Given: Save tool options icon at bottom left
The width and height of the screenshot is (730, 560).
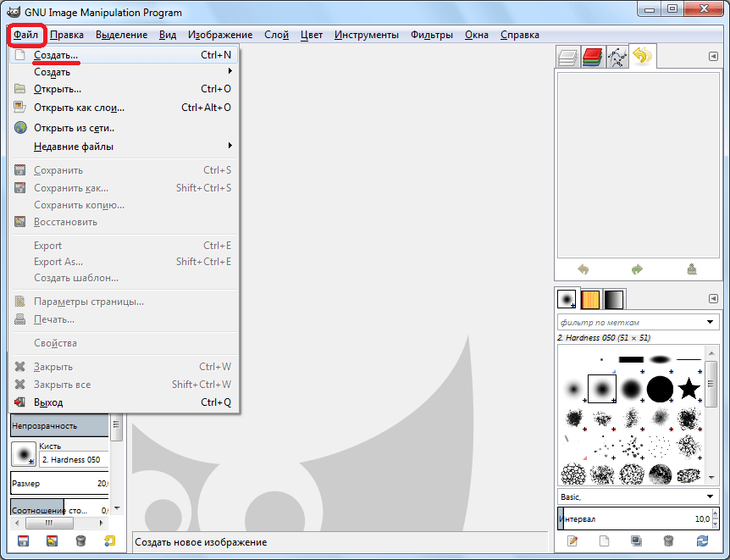Looking at the screenshot, I should click(x=23, y=541).
